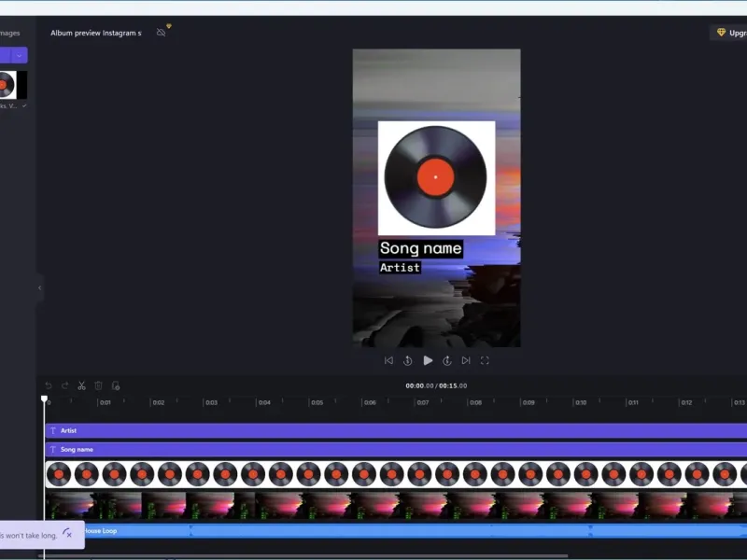Click the Undo arrow in timeline toolbar
The height and width of the screenshot is (560, 747).
pos(49,385)
